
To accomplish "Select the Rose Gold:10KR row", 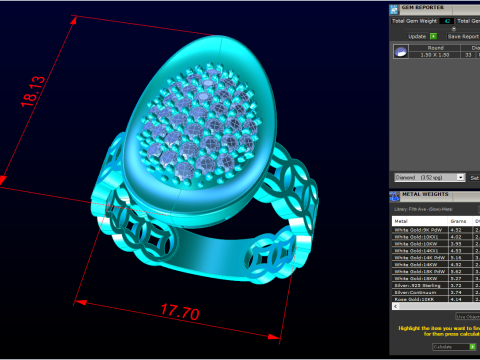I will coord(436,299).
